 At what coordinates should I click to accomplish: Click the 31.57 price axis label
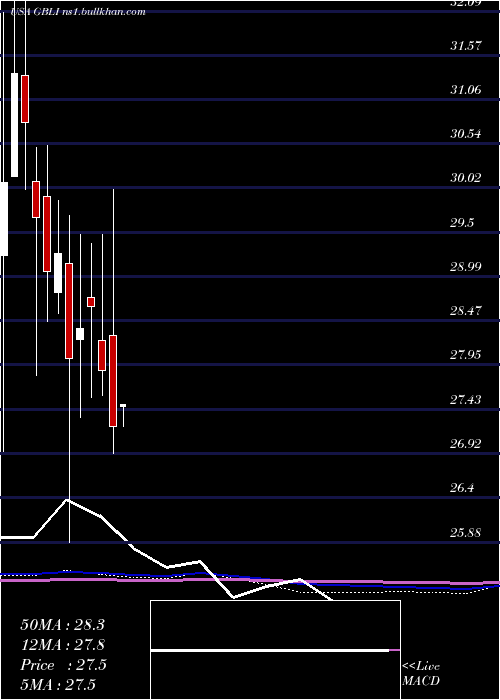(x=466, y=45)
